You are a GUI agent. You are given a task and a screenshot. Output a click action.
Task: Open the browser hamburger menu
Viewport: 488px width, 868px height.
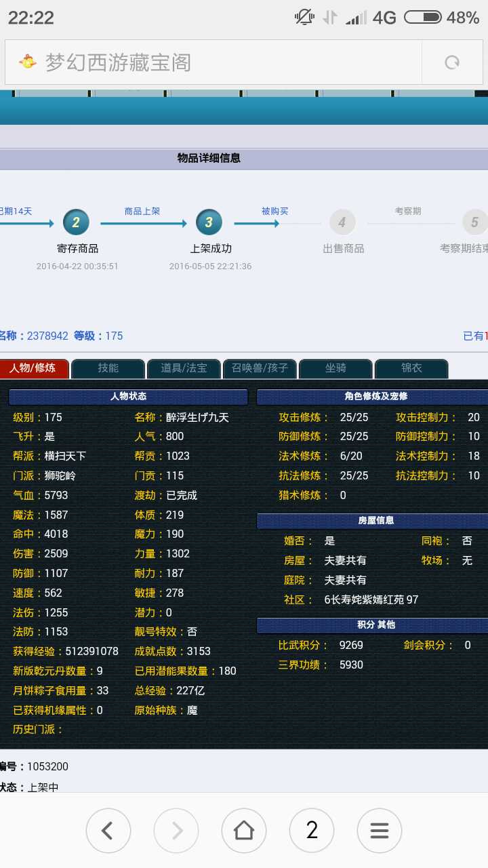pos(380,830)
